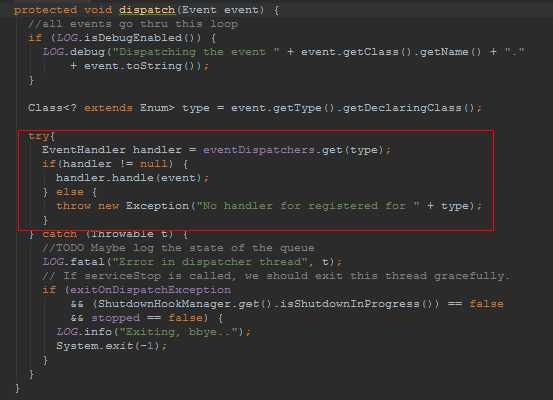This screenshot has width=553, height=400.
Task: Click getDeclaringClass() call
Action: click(x=409, y=108)
